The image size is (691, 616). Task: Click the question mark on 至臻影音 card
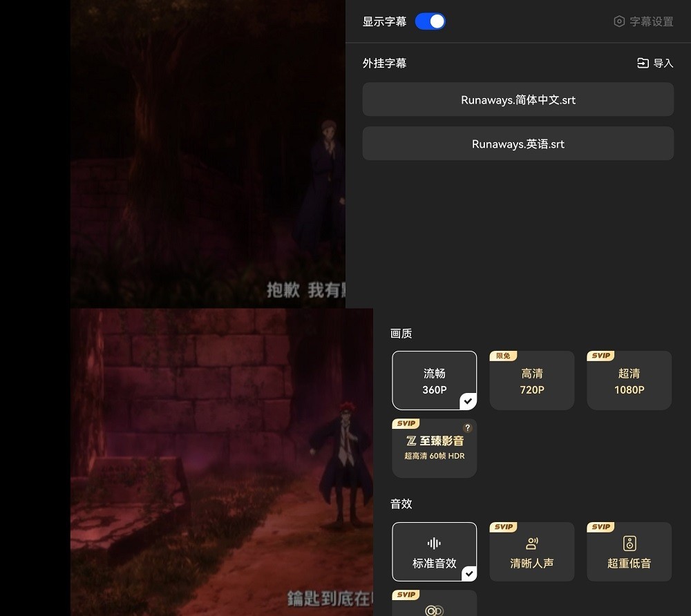[467, 428]
